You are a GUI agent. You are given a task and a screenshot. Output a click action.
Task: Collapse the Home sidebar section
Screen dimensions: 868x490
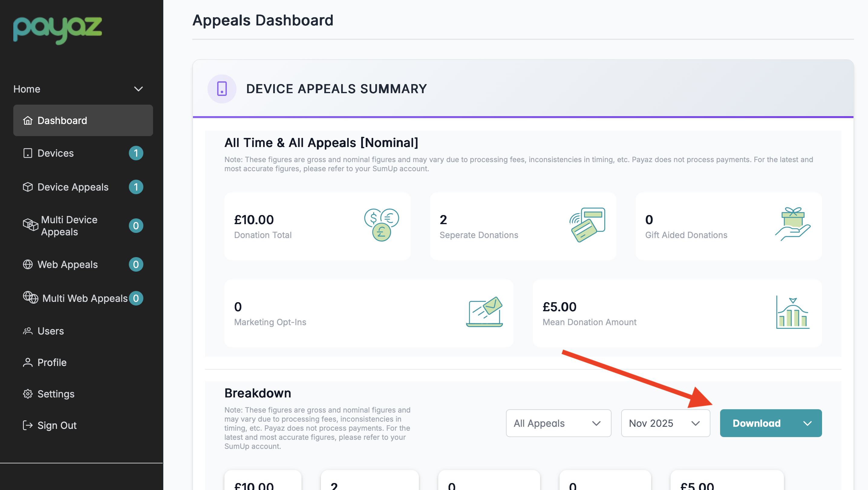pos(139,89)
